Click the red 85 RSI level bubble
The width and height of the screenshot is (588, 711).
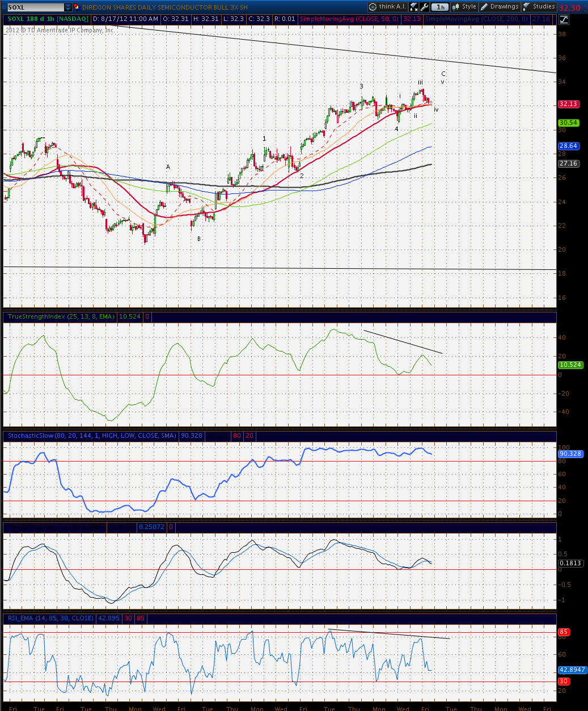click(564, 632)
